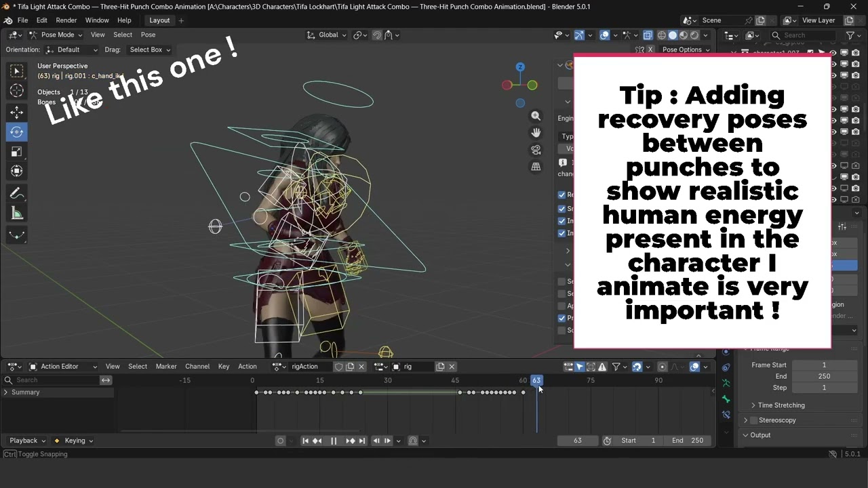Open the Playback dropdown

[27, 441]
